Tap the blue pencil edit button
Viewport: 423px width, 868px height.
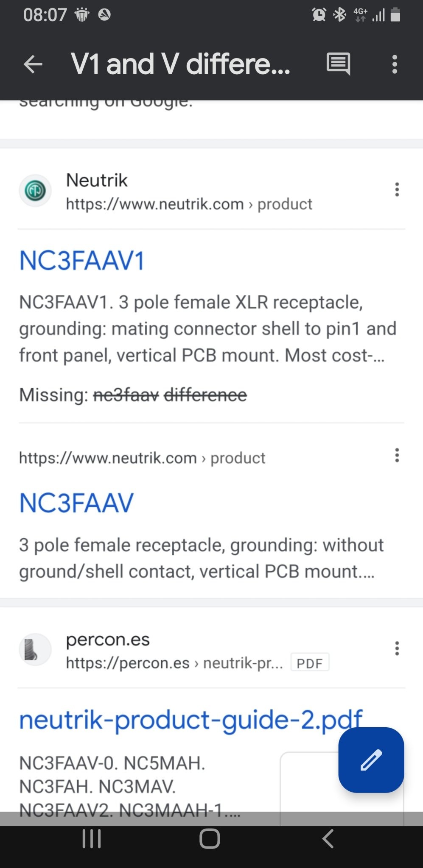(x=371, y=760)
